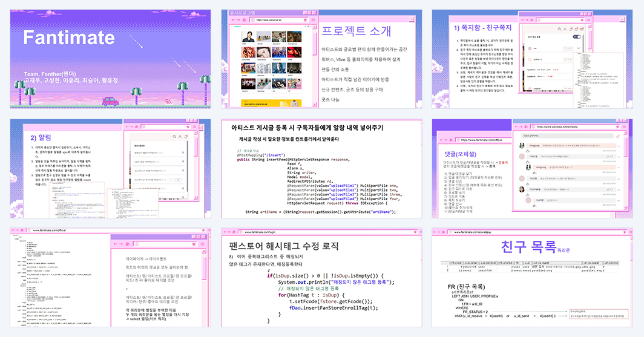The image size is (644, 337).
Task: Click the yellow banner at the bottom of the weverse page
Action: tap(271, 103)
